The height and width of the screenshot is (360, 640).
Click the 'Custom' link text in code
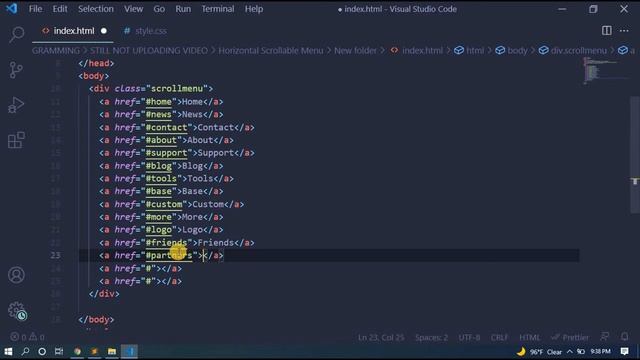coord(208,204)
